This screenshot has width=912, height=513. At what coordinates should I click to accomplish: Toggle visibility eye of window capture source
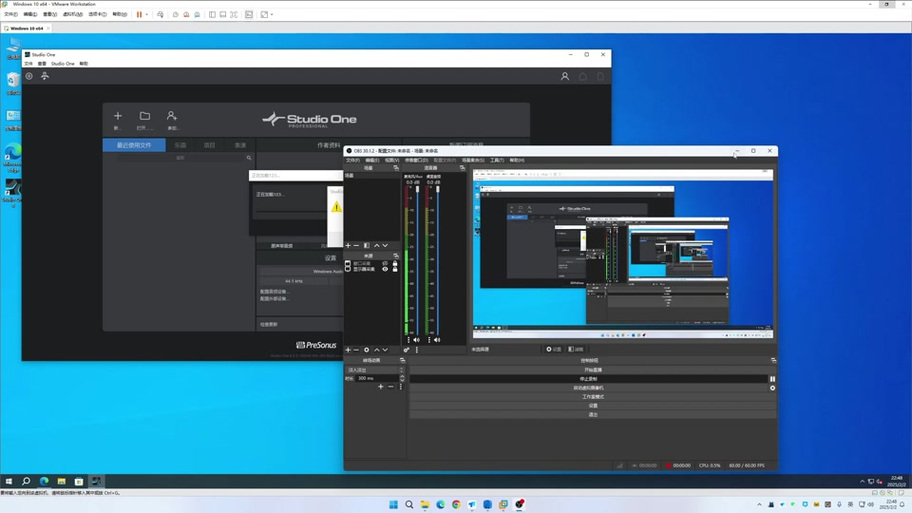pyautogui.click(x=385, y=263)
